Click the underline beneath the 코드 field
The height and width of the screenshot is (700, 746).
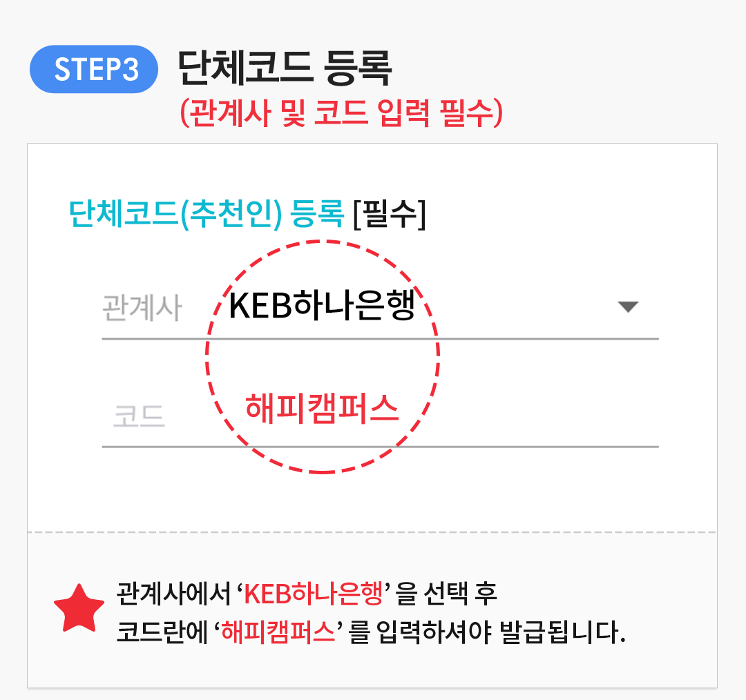(380, 447)
